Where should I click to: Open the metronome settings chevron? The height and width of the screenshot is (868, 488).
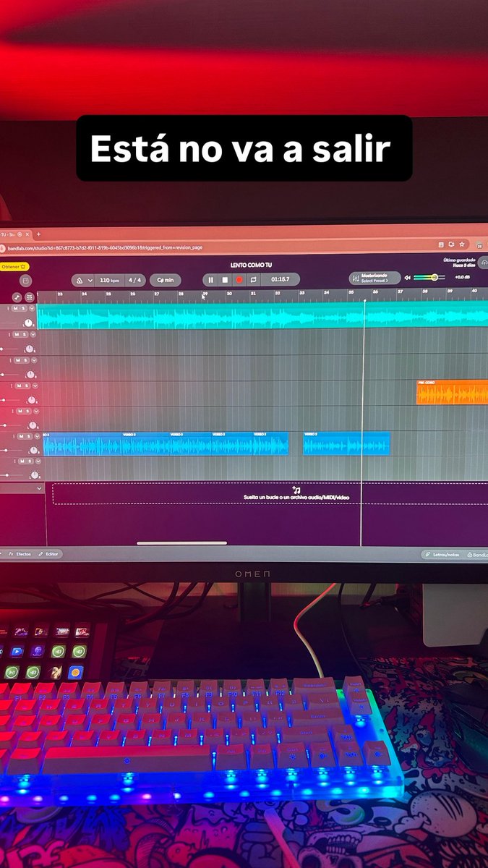(x=90, y=280)
